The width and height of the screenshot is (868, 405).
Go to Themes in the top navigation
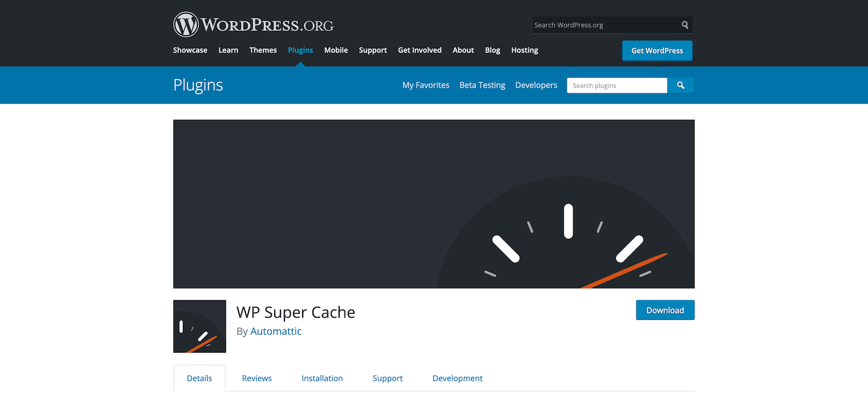click(263, 50)
